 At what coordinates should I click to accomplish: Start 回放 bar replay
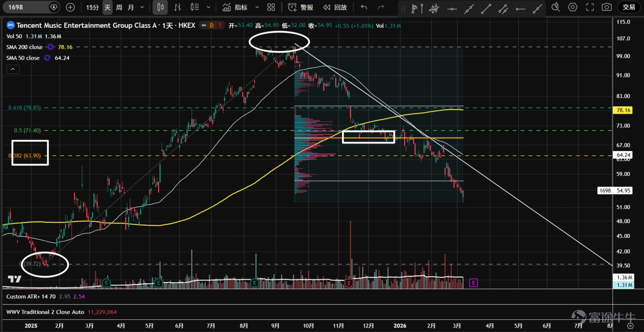point(335,7)
